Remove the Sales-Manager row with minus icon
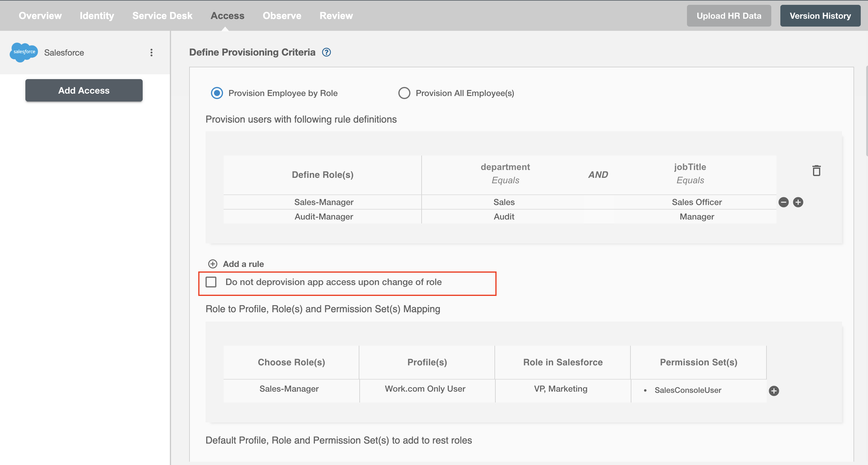The height and width of the screenshot is (465, 868). coord(783,202)
